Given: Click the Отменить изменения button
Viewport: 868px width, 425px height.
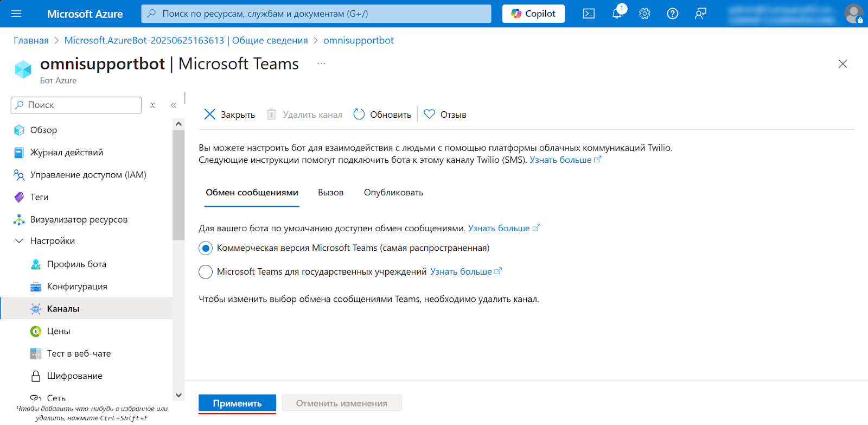Looking at the screenshot, I should (342, 403).
